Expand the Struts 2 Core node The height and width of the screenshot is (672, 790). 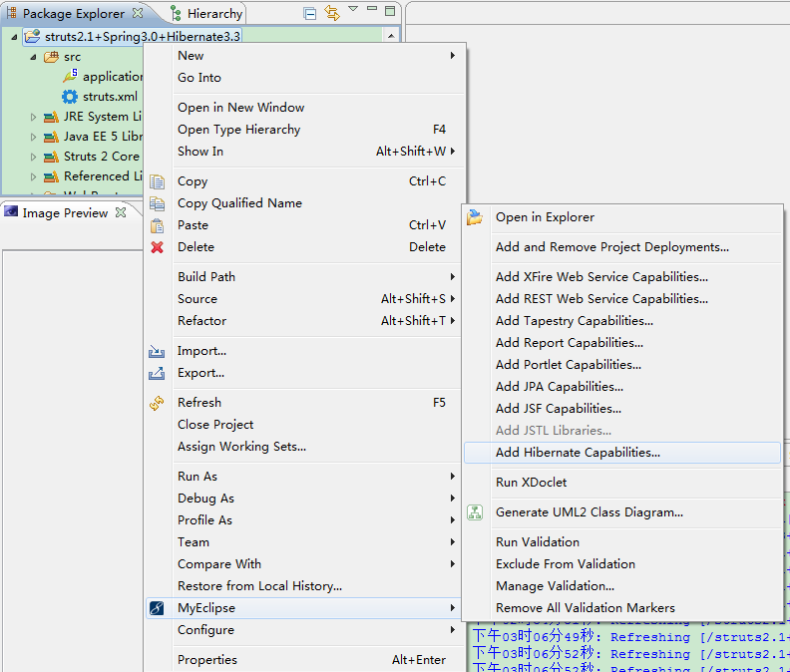(x=33, y=157)
